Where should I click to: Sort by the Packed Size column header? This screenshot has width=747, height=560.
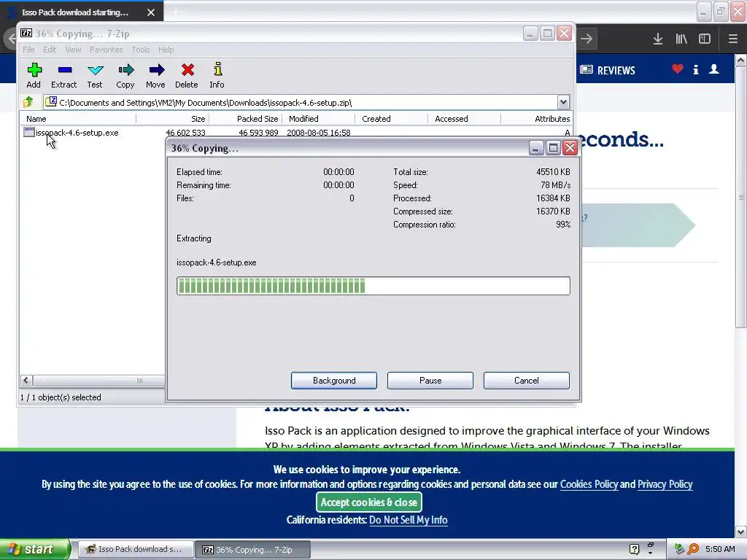pyautogui.click(x=245, y=119)
